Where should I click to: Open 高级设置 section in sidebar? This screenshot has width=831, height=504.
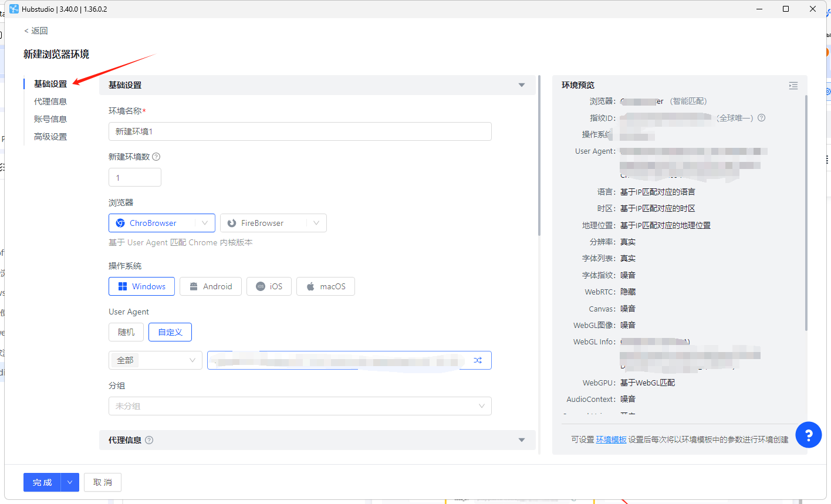[50, 137]
